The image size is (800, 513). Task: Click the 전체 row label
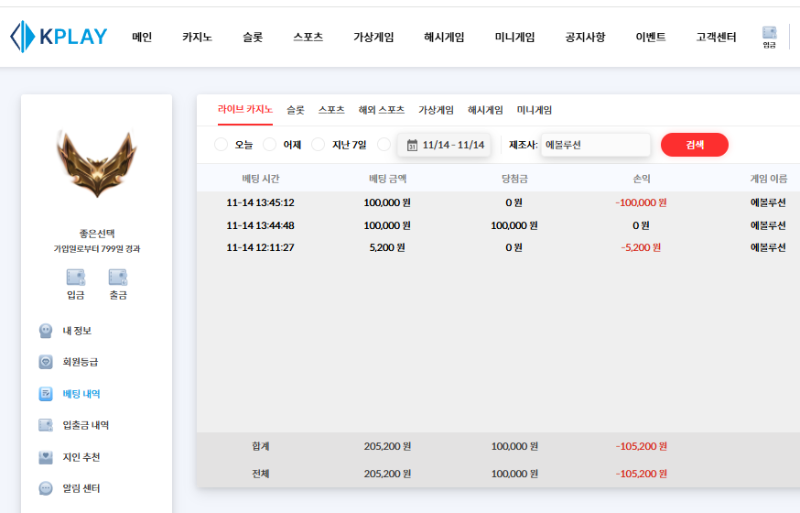click(260, 474)
